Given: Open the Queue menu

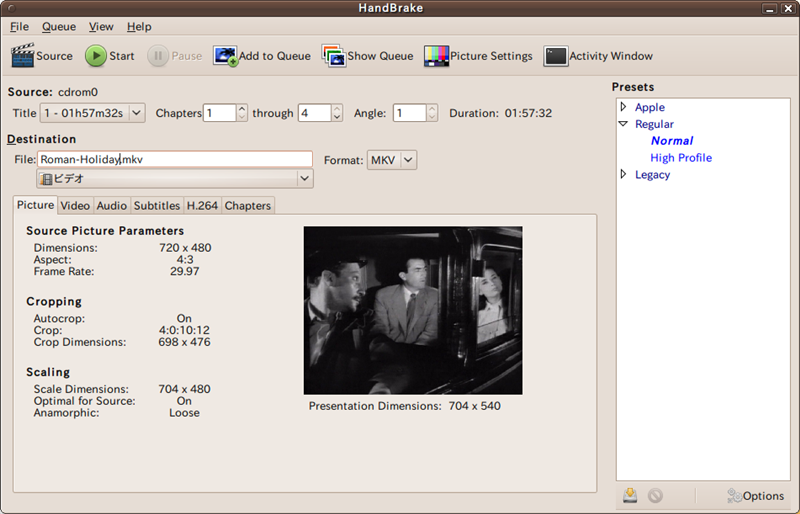Looking at the screenshot, I should tap(59, 27).
